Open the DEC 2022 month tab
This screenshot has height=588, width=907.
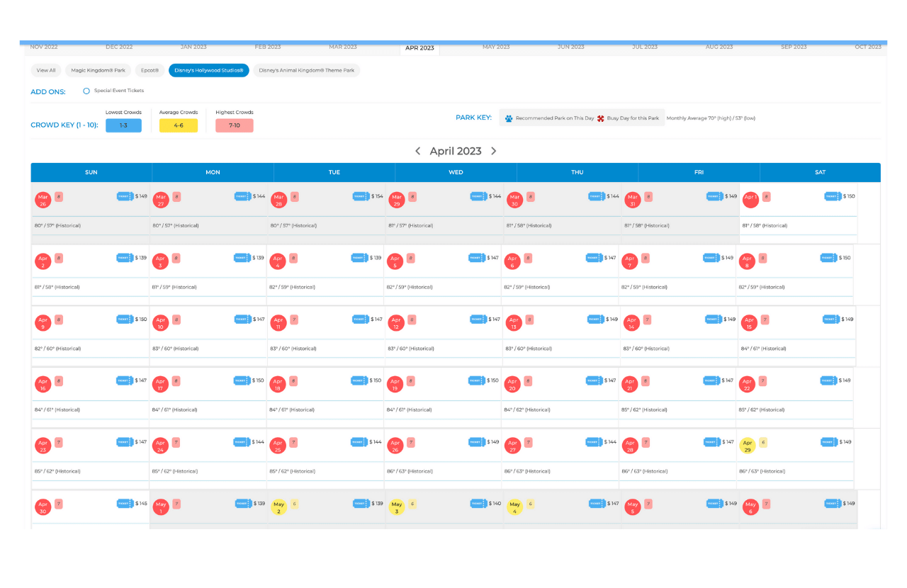[119, 47]
